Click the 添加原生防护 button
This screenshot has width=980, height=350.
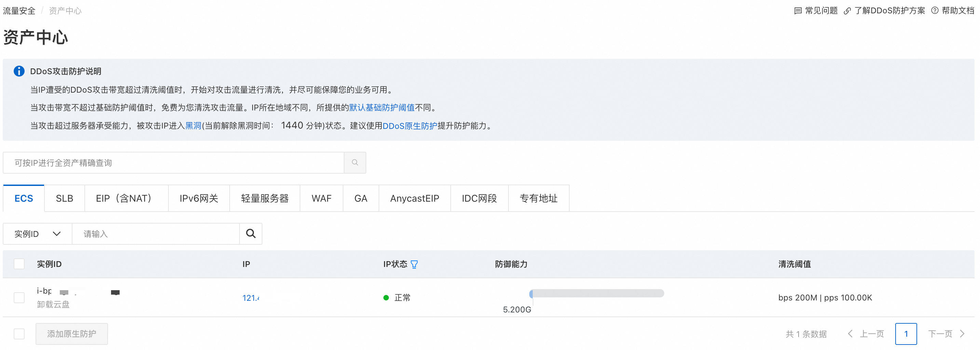[x=71, y=334]
